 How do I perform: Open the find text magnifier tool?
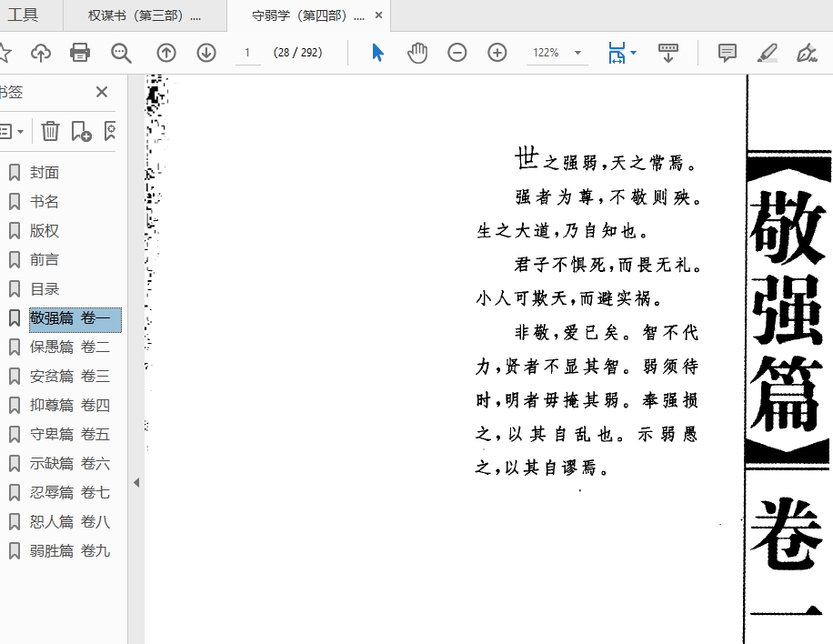tap(121, 53)
